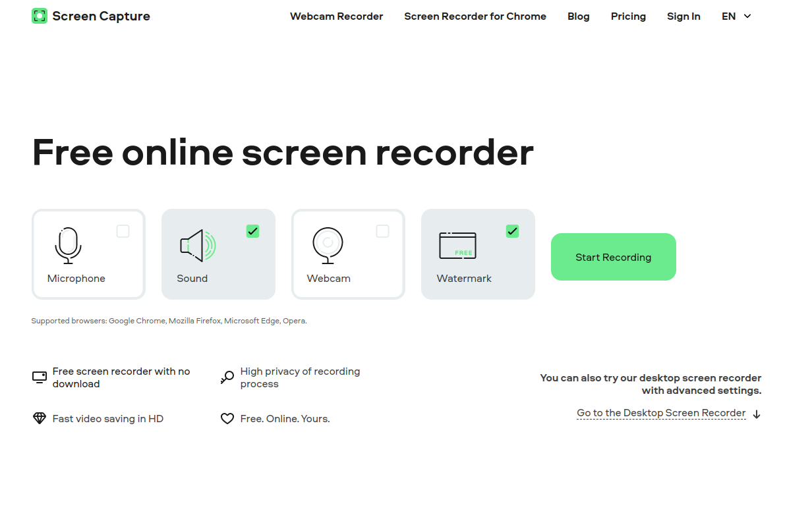The width and height of the screenshot is (812, 519).
Task: Select the Microphone icon
Action: tap(68, 246)
